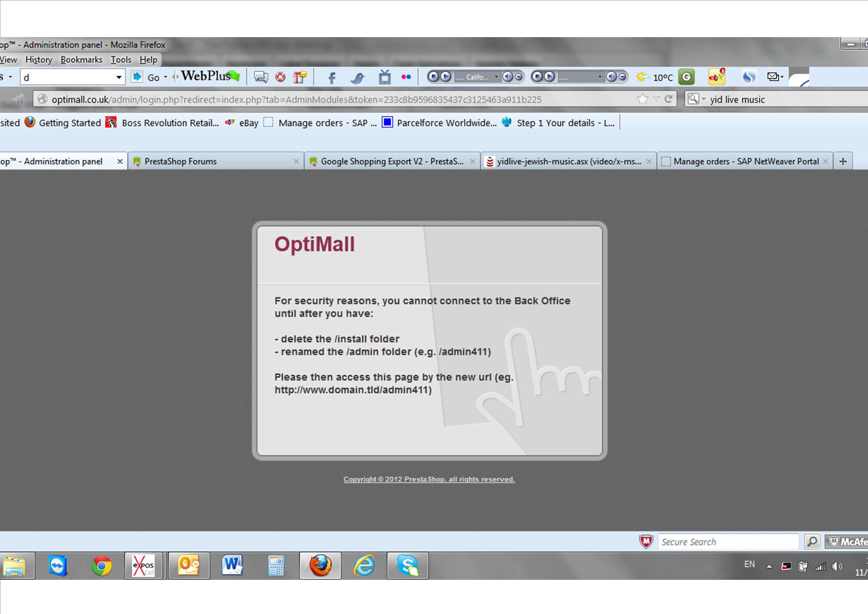Click the TV toolbar icon

[x=385, y=77]
